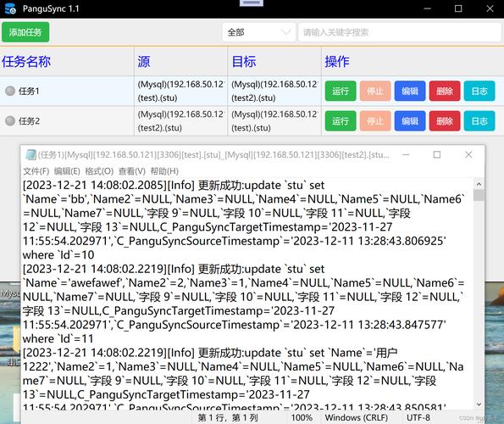The height and width of the screenshot is (424, 504).
Task: Click the log scrollbar up arrow
Action: [479, 184]
